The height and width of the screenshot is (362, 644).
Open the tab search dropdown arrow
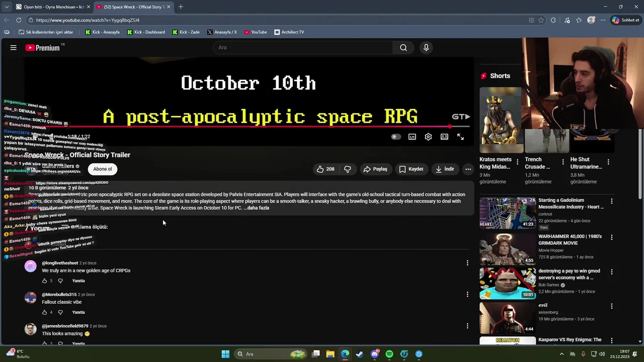pyautogui.click(x=6, y=7)
